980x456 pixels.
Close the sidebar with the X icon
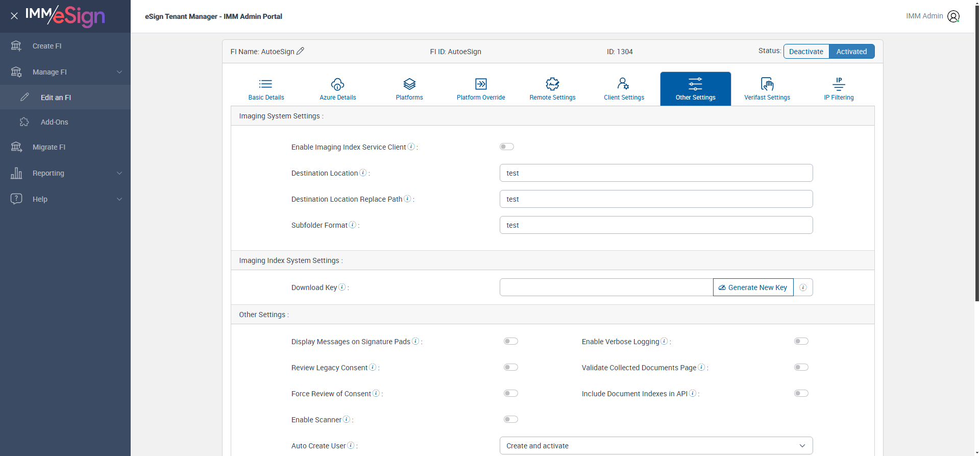pos(14,16)
